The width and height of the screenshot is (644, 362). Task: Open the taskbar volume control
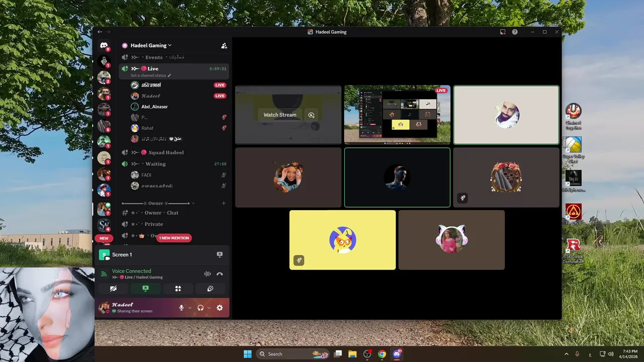pos(611,354)
